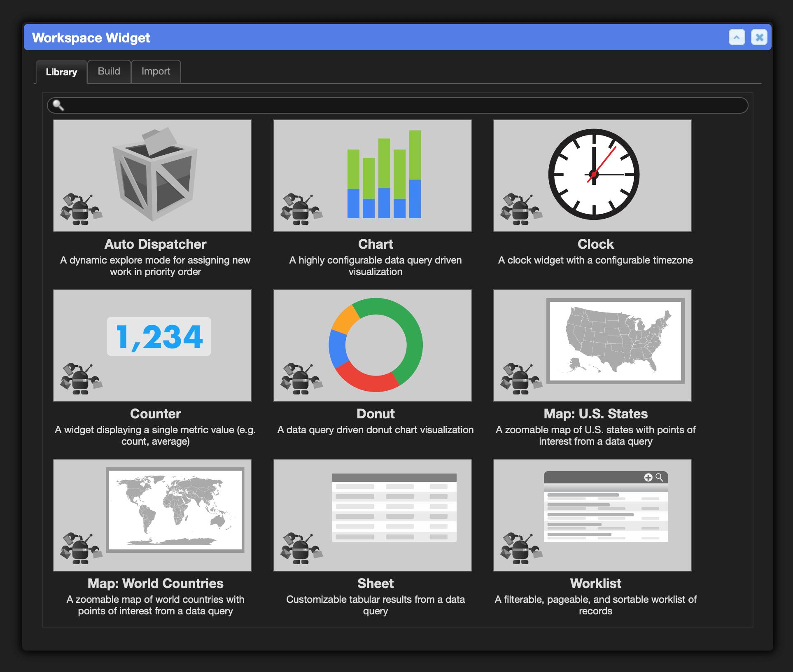Screen dimensions: 793x672
Task: Collapse the Workspace Widget popup with chevron
Action: tap(737, 37)
